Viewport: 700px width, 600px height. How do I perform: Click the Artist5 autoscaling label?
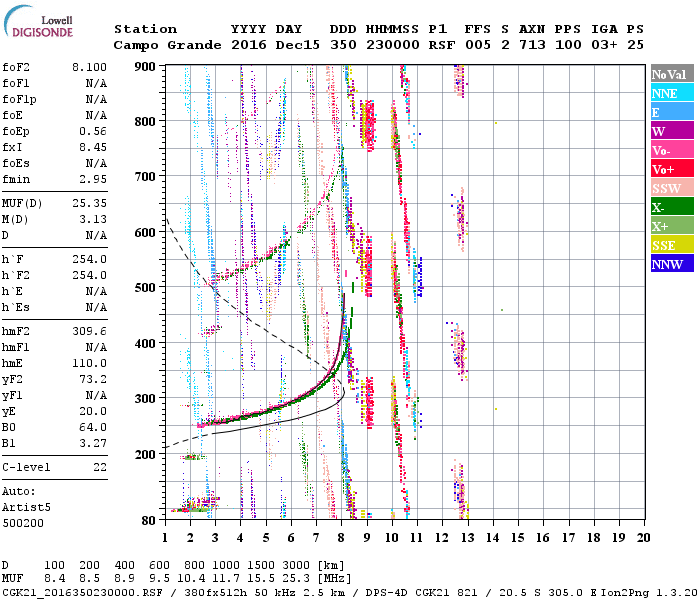[26, 508]
